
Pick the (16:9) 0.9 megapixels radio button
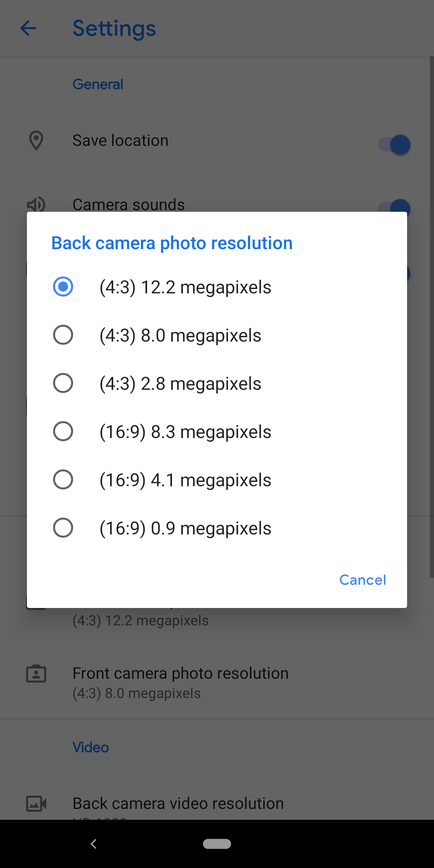click(63, 528)
